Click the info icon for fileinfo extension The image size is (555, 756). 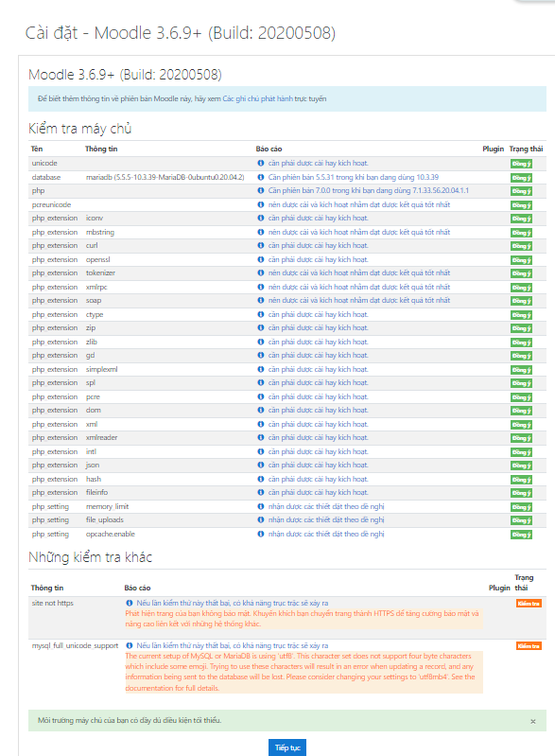[x=261, y=493]
